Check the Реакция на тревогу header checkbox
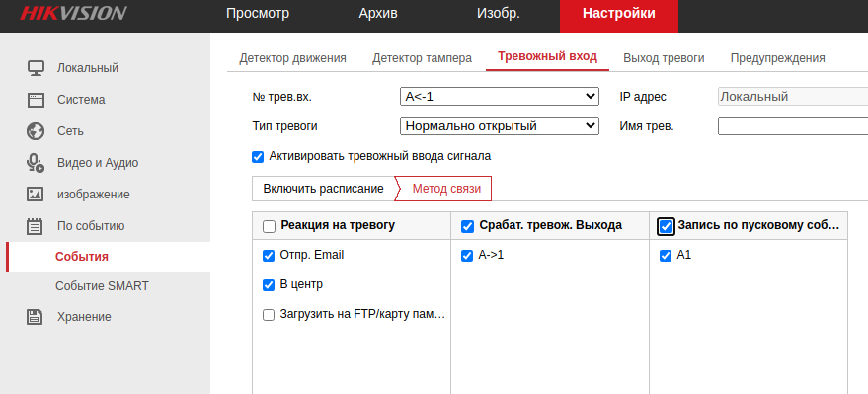 (269, 226)
